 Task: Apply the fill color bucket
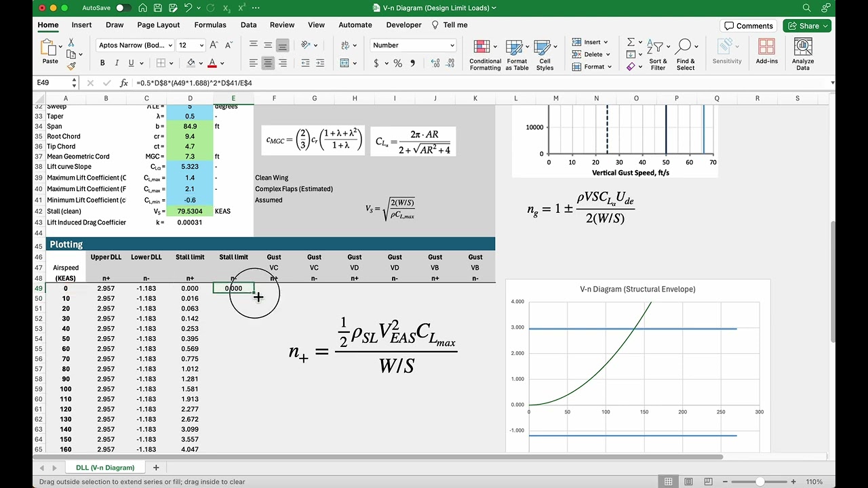pyautogui.click(x=191, y=63)
